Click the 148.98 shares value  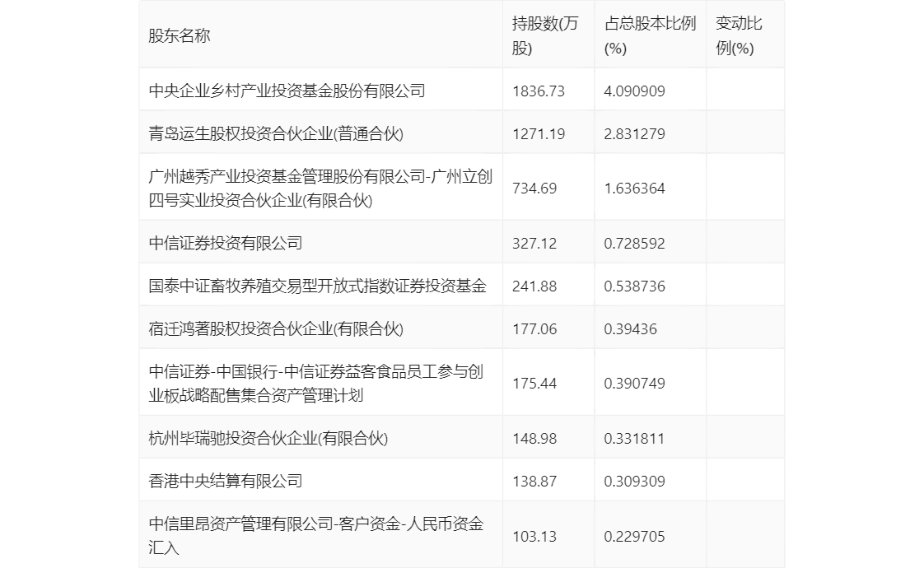click(x=534, y=439)
